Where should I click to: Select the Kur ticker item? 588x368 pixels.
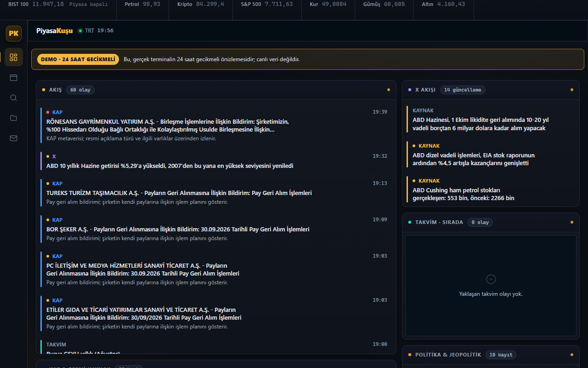(328, 4)
